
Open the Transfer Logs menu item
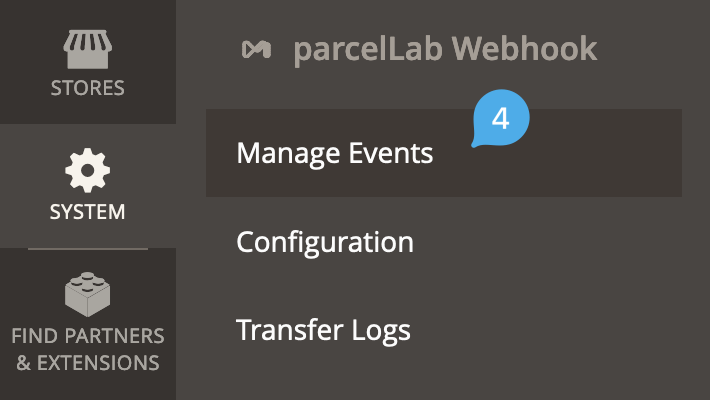[x=323, y=329]
